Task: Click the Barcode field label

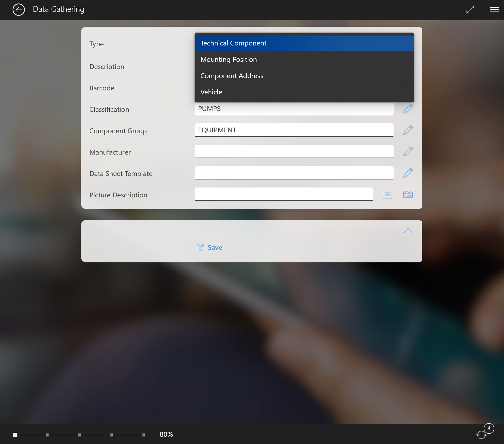Action: click(102, 88)
